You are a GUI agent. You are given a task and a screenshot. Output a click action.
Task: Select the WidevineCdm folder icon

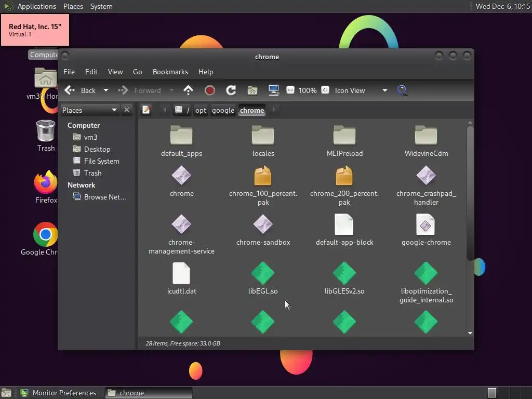(426, 135)
